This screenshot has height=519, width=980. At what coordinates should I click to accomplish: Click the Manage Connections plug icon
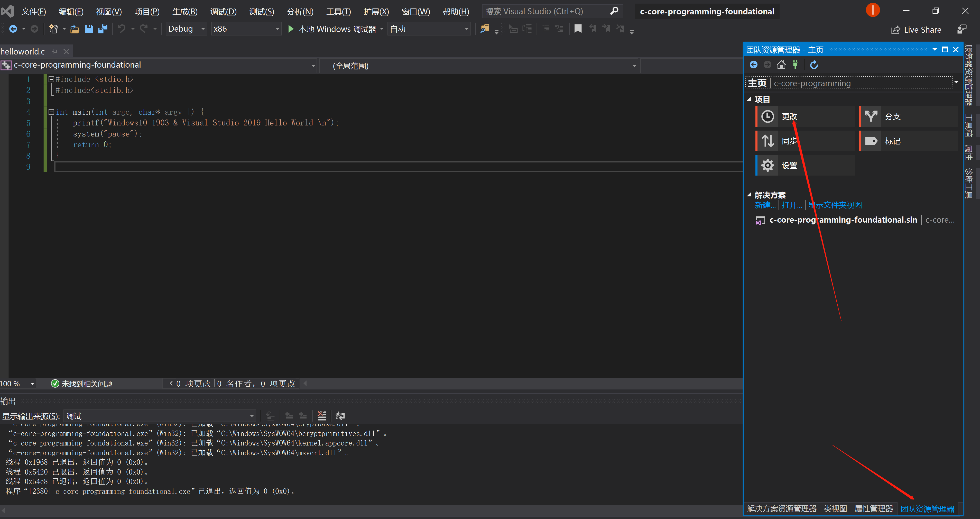coord(795,65)
